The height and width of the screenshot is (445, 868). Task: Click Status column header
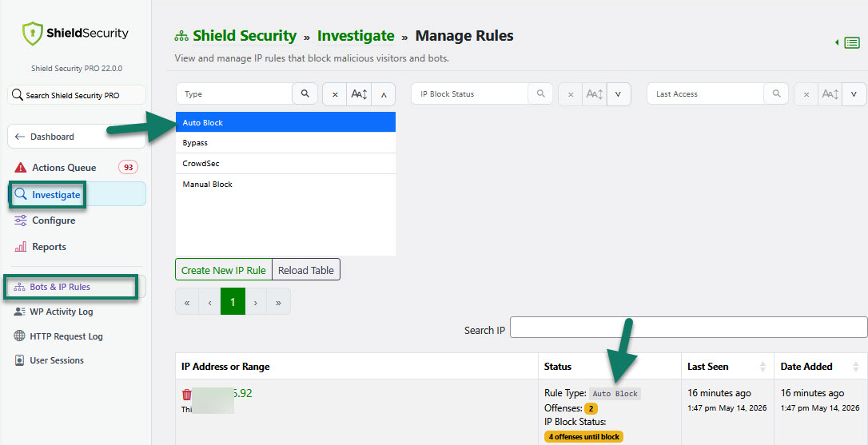coord(610,367)
